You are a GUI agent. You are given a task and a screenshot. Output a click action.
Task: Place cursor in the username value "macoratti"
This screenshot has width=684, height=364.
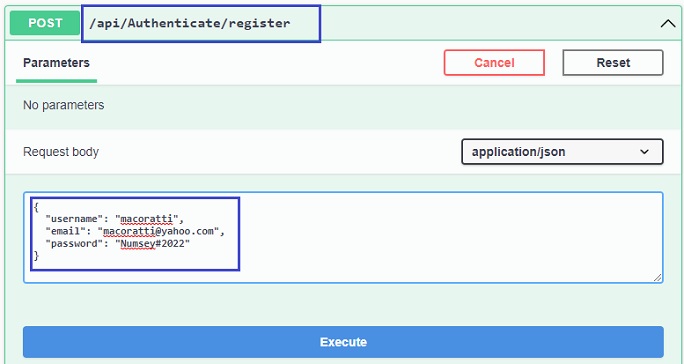pyautogui.click(x=147, y=219)
